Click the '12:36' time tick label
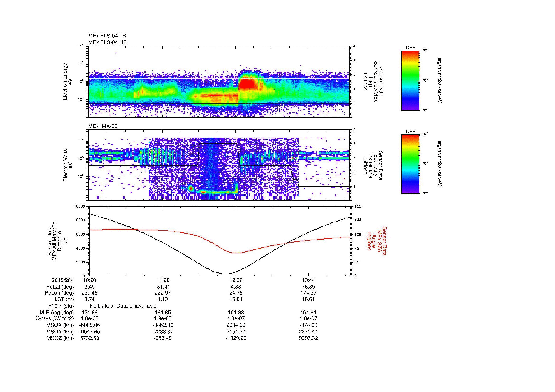 236,280
